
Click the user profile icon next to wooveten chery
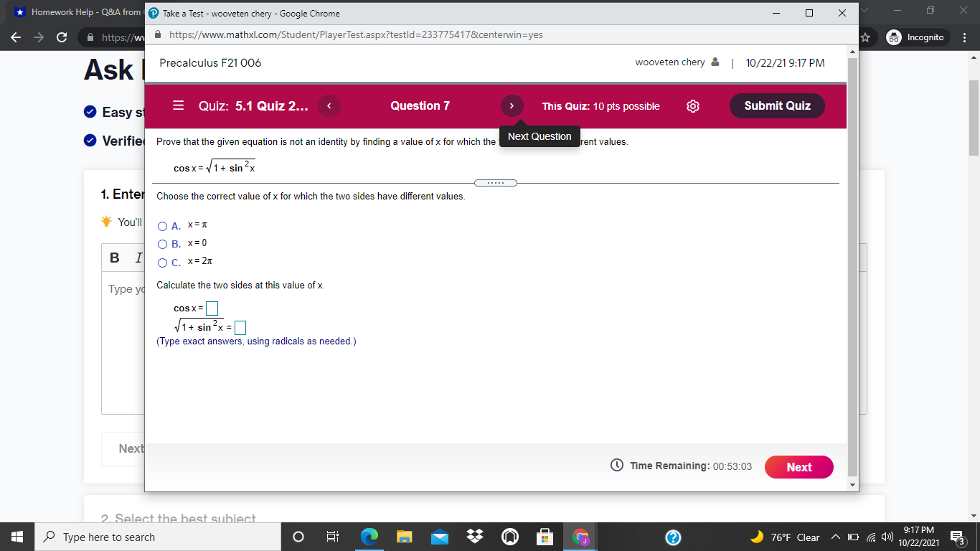click(x=715, y=62)
